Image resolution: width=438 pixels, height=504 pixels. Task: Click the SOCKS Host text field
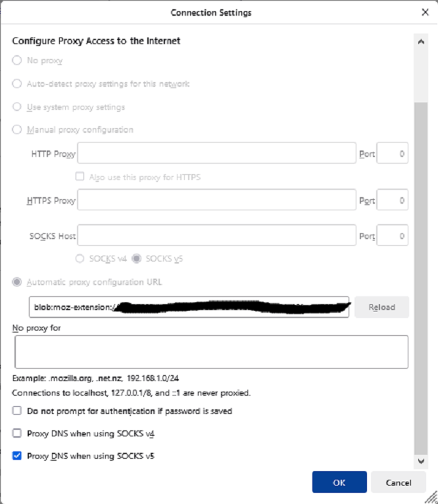(x=216, y=235)
